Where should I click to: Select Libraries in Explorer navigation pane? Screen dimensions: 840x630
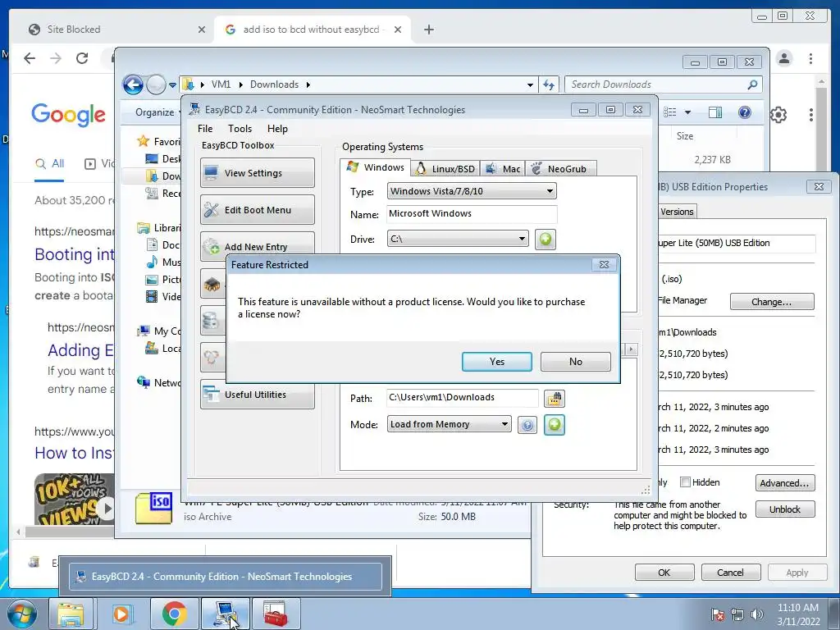coord(159,228)
